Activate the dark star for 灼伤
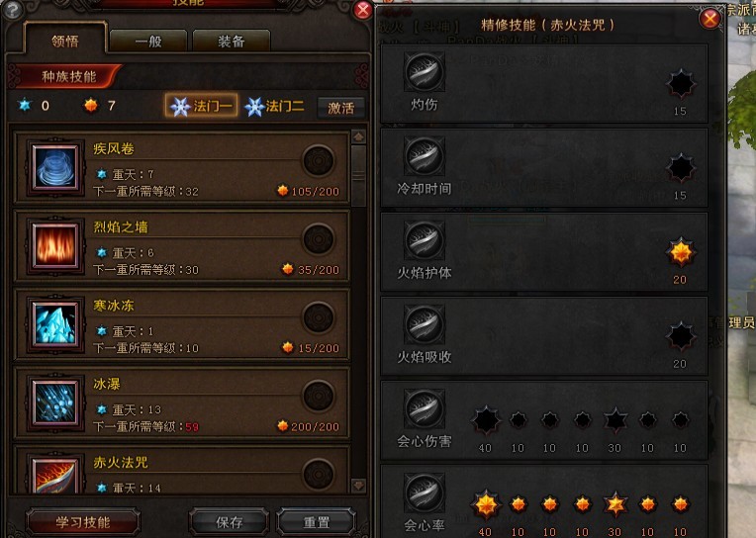Screen dimensions: 756x538 [x=681, y=84]
